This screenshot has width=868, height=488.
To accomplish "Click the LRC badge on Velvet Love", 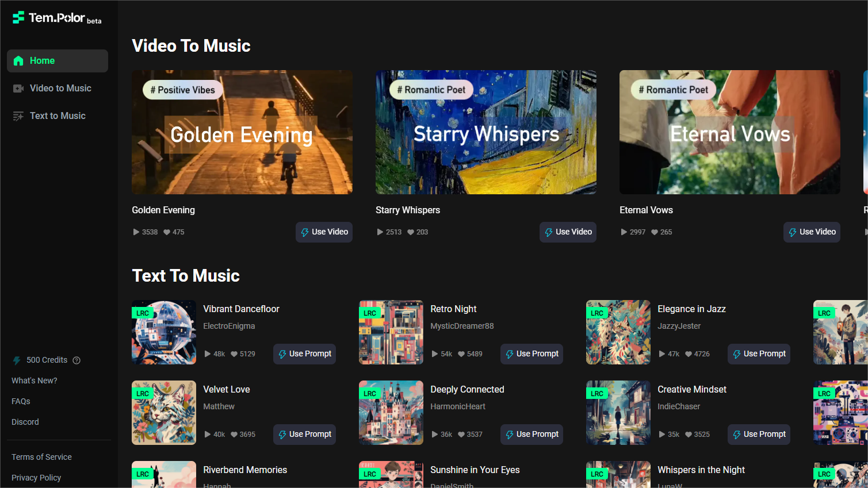I will [x=143, y=394].
